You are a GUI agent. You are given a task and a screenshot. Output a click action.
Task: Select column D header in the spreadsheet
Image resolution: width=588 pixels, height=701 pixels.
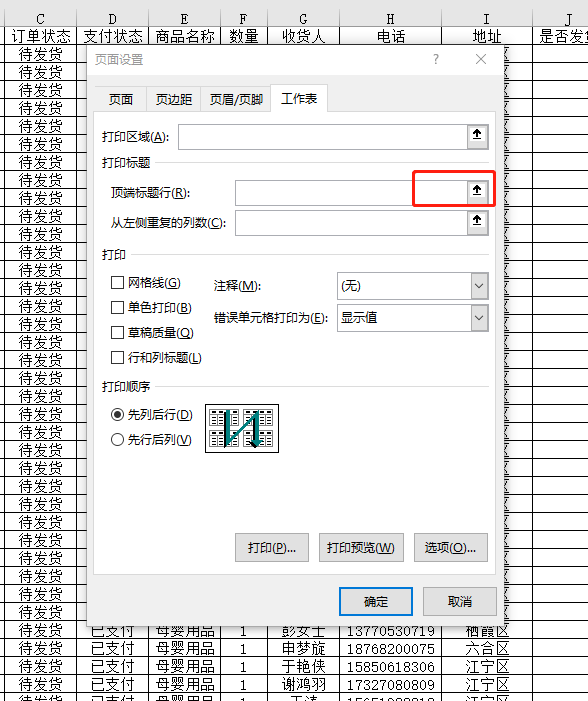(113, 19)
